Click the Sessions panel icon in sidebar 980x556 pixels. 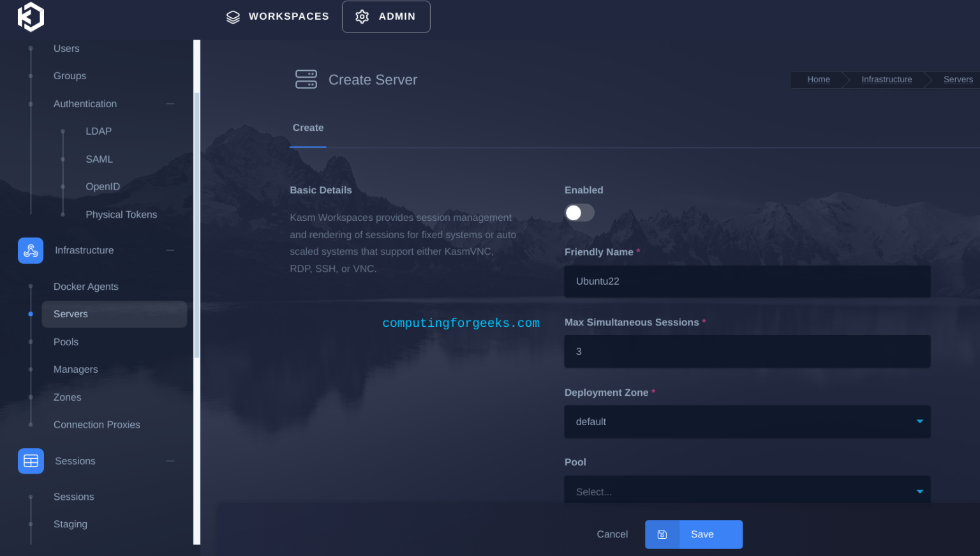click(x=31, y=461)
